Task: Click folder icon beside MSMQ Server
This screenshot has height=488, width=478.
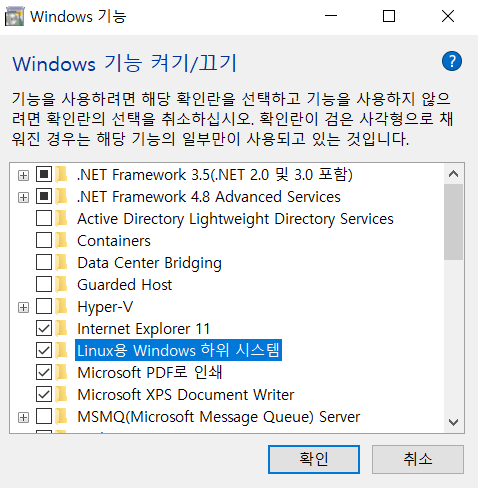Action: [x=61, y=417]
